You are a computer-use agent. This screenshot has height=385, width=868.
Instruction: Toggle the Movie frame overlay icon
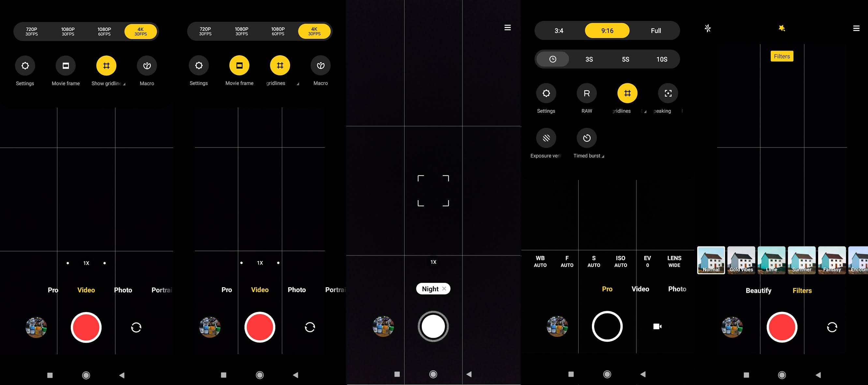pos(65,66)
